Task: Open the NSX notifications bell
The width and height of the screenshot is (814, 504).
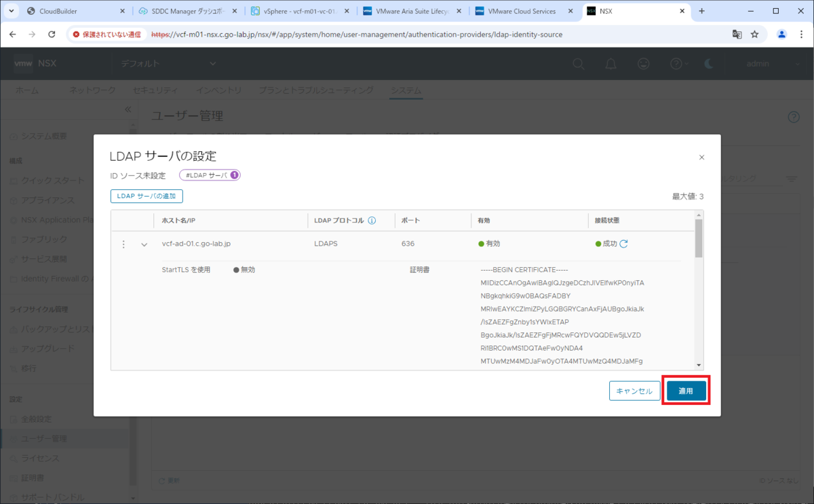Action: pos(611,63)
